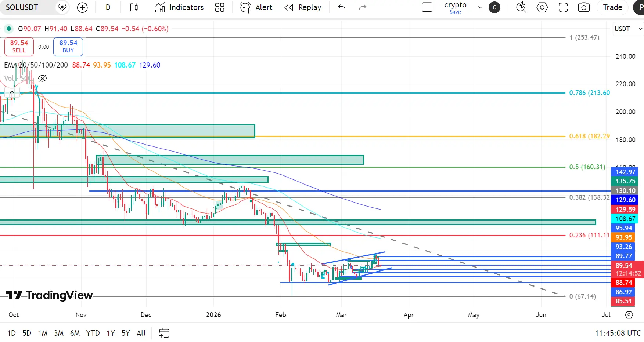Toggle Vol indicator visibility eye icon

coord(43,79)
